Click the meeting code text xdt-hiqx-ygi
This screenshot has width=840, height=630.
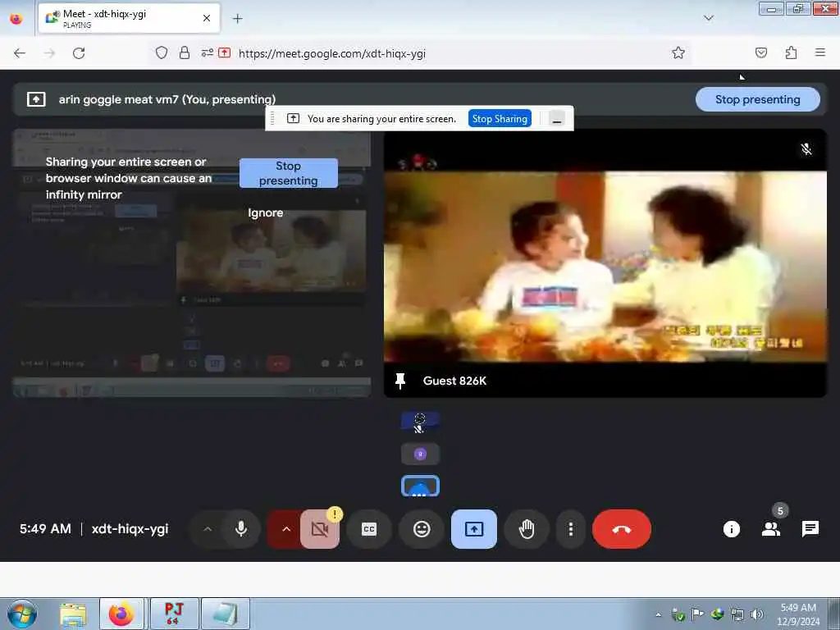click(130, 529)
